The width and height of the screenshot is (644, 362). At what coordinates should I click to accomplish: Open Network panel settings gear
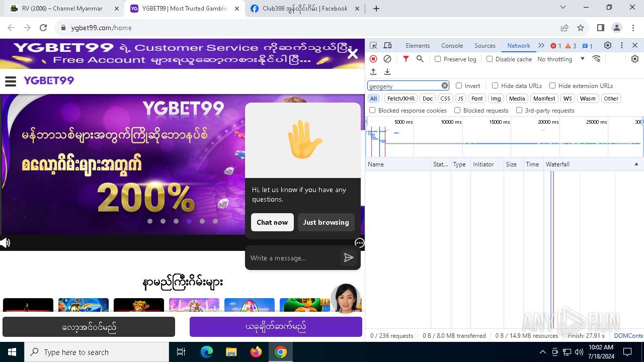tap(635, 59)
